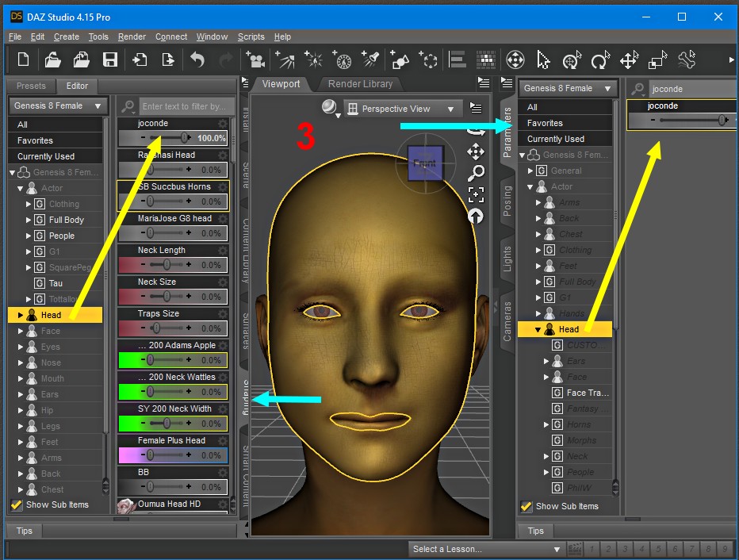Expand the Full Body node in left tree

tap(29, 220)
